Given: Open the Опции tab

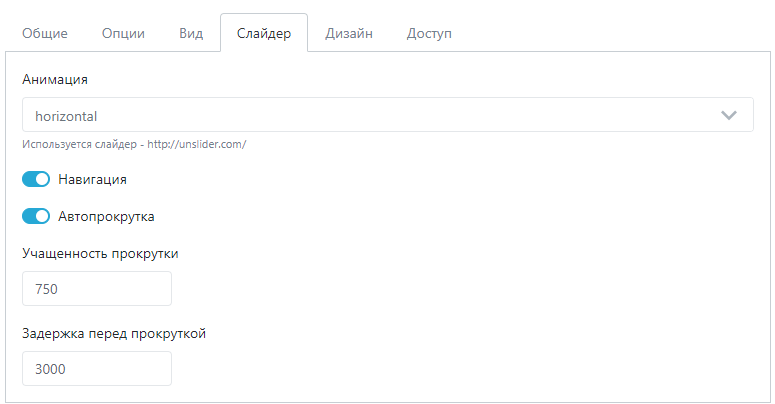Looking at the screenshot, I should pos(123,33).
